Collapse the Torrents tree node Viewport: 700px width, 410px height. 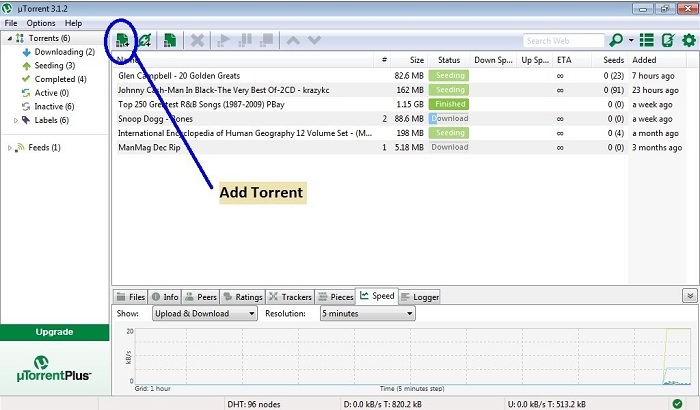coord(9,38)
